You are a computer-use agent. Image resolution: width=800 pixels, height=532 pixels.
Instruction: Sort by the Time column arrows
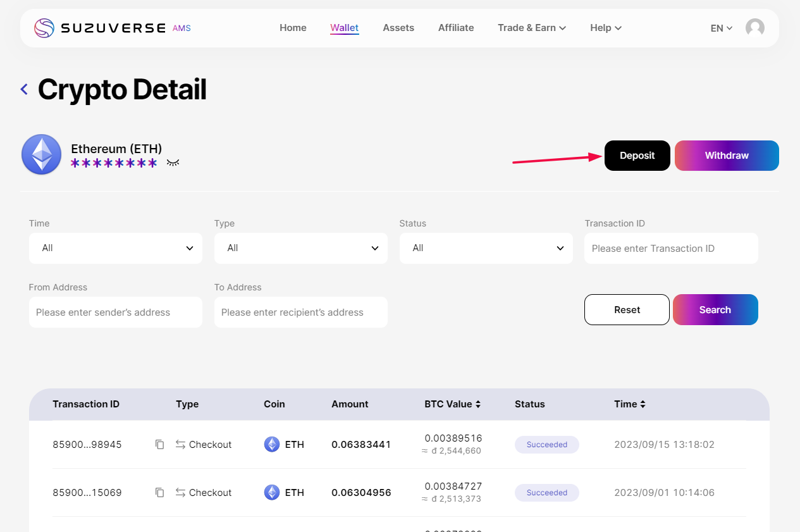point(643,404)
